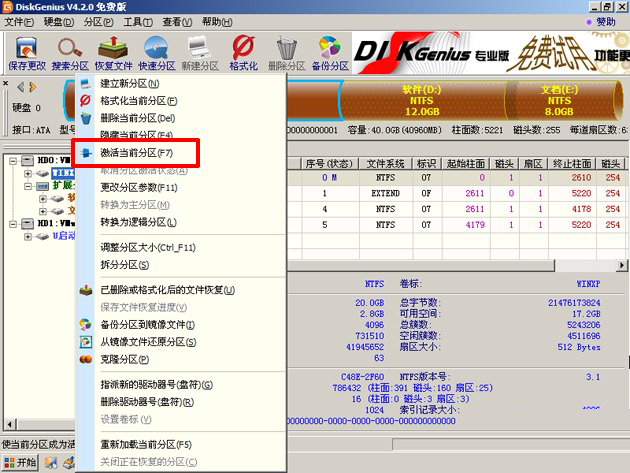Click the 备份分区 (Backup Partition) toolbar icon
This screenshot has height=473, width=630.
point(329,52)
